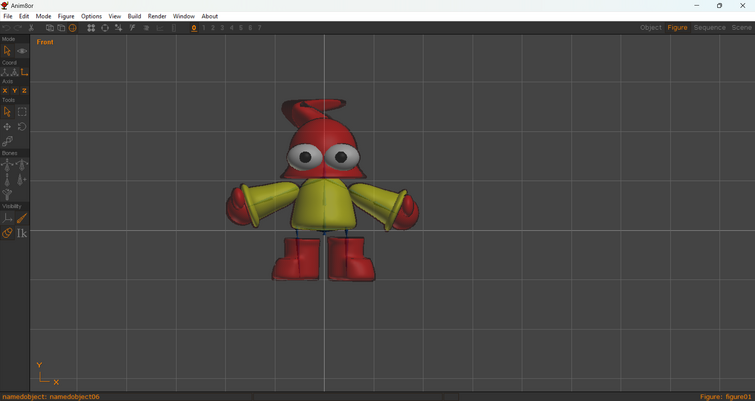Open the Render menu
755x401 pixels.
tap(157, 16)
